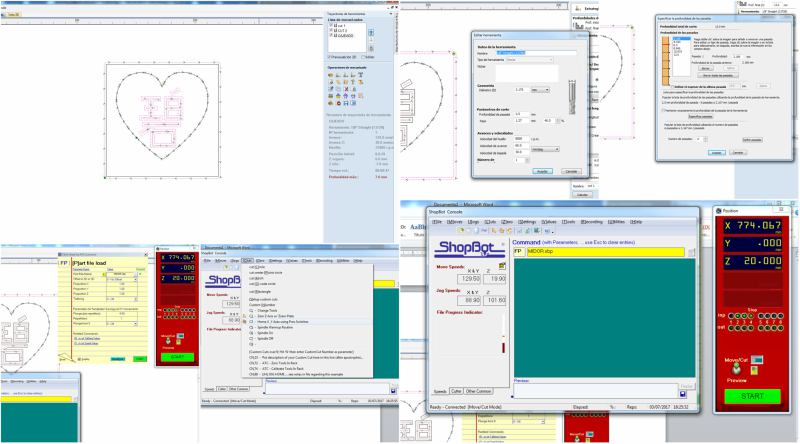
Task: Open 'Tipo de herramienta' dropdown in Editar herramienta
Action: [x=529, y=60]
